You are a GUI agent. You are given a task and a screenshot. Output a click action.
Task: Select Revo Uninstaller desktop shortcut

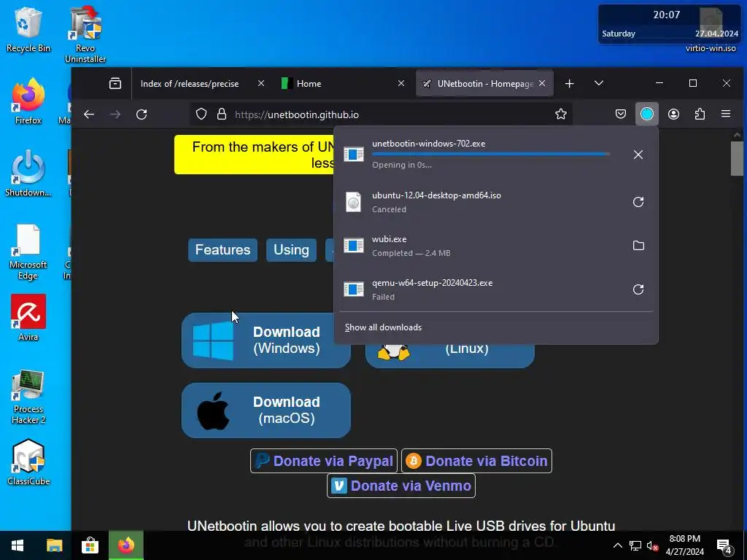coord(85,35)
